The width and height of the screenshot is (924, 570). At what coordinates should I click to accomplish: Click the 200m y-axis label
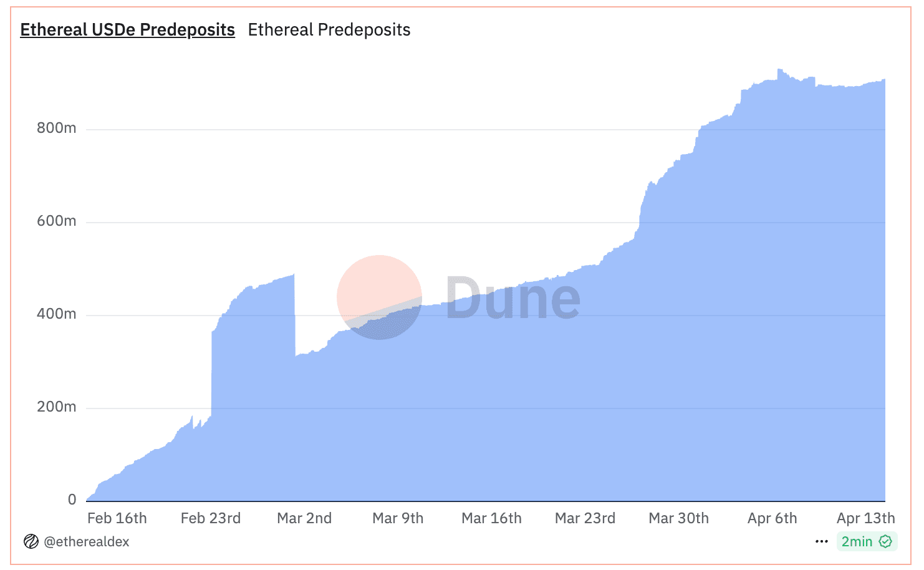click(57, 407)
